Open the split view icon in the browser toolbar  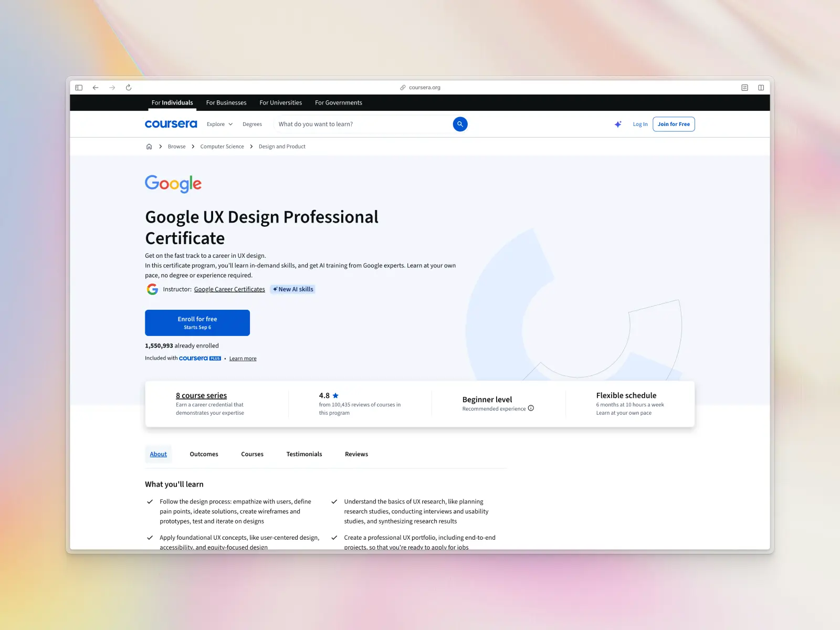pyautogui.click(x=761, y=88)
